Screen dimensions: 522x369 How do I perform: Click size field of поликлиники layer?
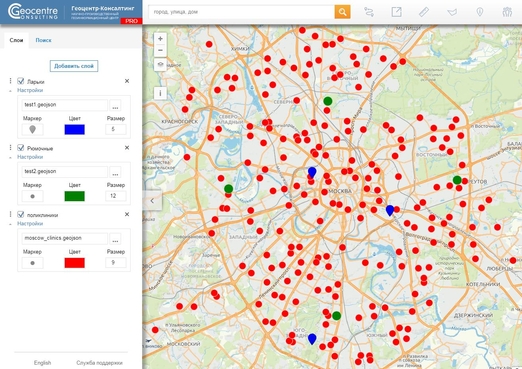[116, 263]
